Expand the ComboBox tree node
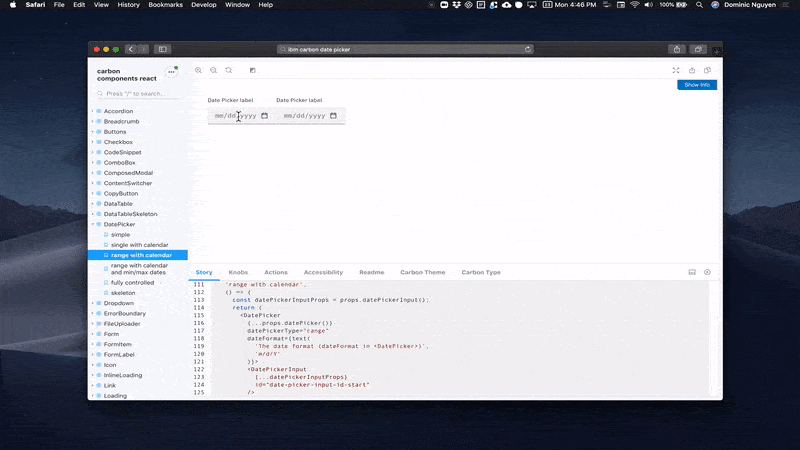The image size is (800, 450). click(93, 163)
